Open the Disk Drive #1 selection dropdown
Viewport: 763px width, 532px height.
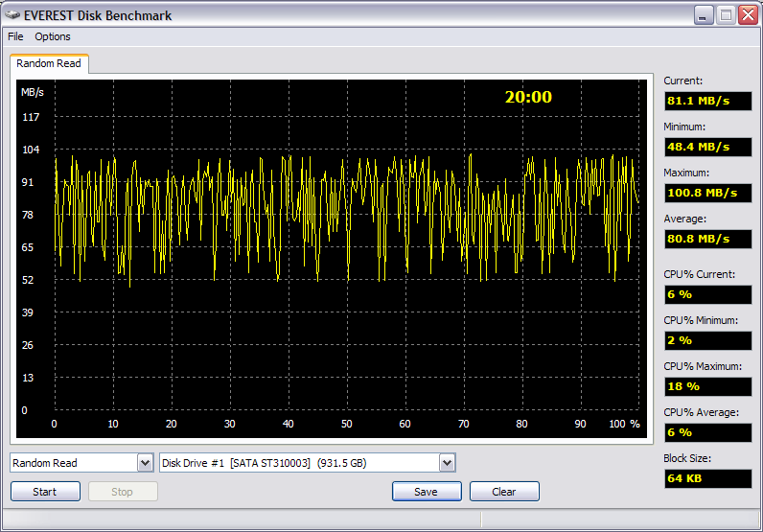point(447,464)
